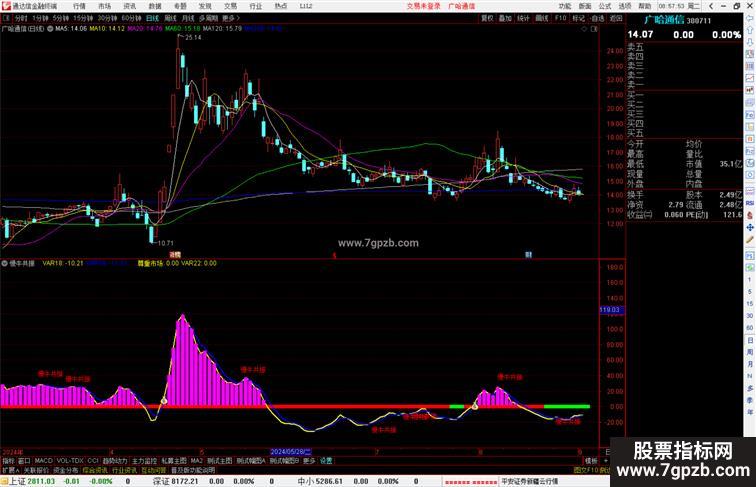Click the 日 period sidebar shortcut

point(750,340)
